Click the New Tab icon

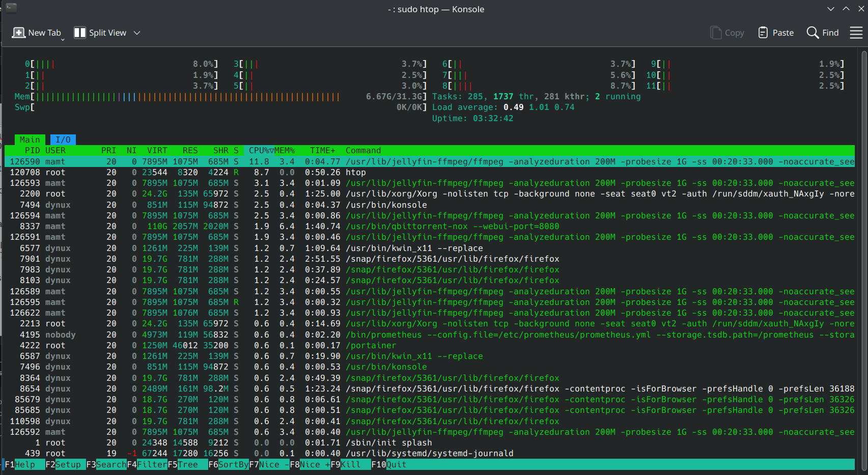pos(18,33)
